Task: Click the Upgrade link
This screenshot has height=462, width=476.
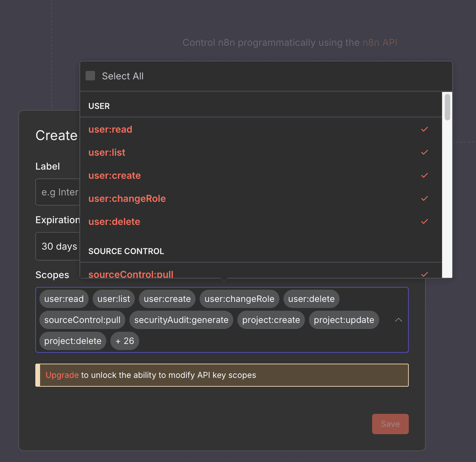Action: [x=62, y=375]
